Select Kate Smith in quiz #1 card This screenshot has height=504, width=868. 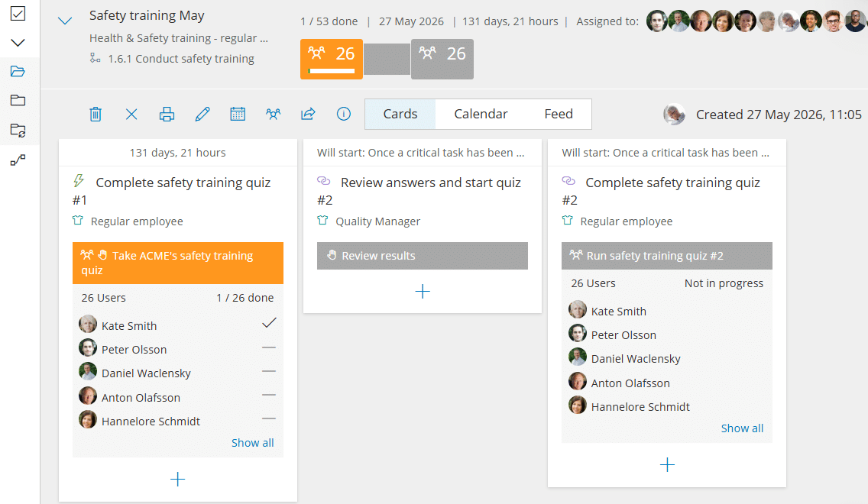(x=129, y=326)
